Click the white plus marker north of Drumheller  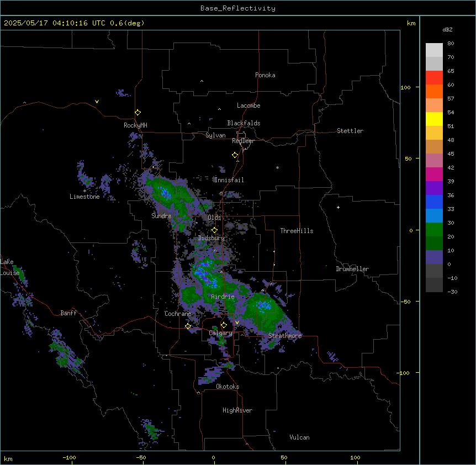[338, 207]
